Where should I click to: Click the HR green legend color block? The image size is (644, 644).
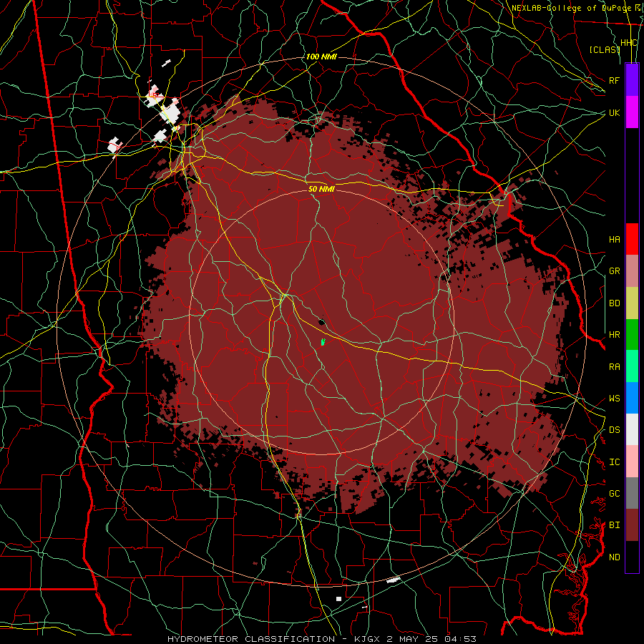[x=632, y=334]
